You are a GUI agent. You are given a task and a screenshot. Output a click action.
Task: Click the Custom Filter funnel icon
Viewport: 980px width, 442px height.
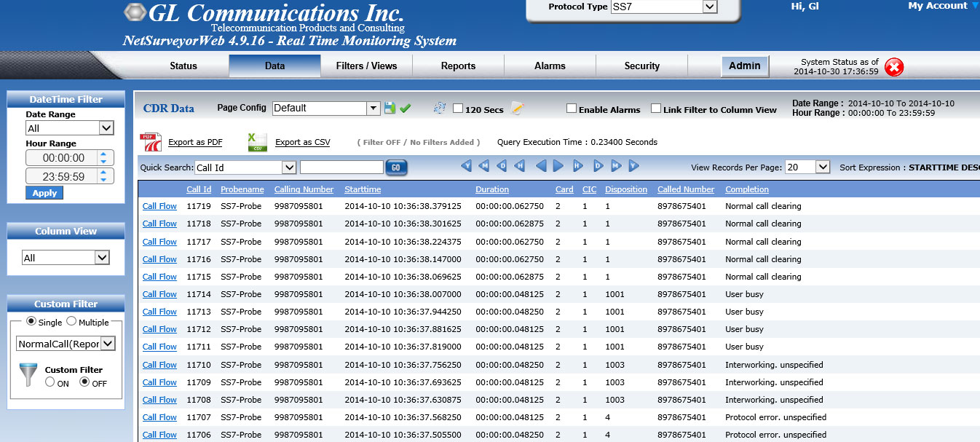tap(28, 374)
